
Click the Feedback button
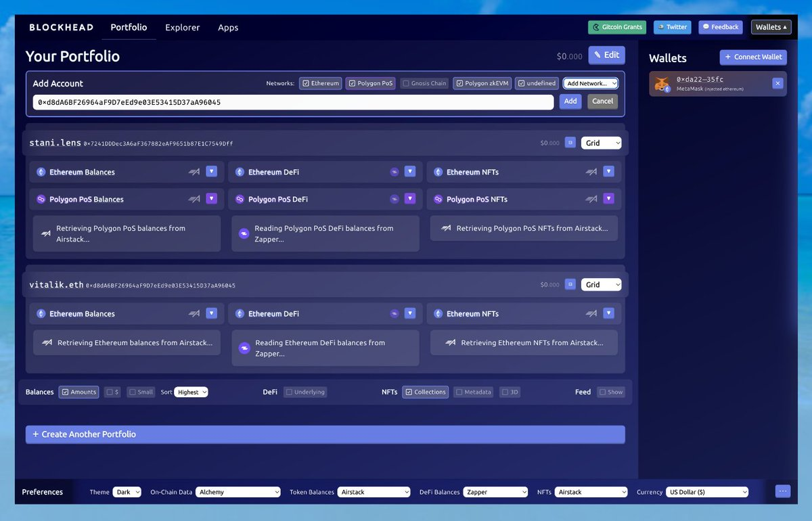coord(721,27)
